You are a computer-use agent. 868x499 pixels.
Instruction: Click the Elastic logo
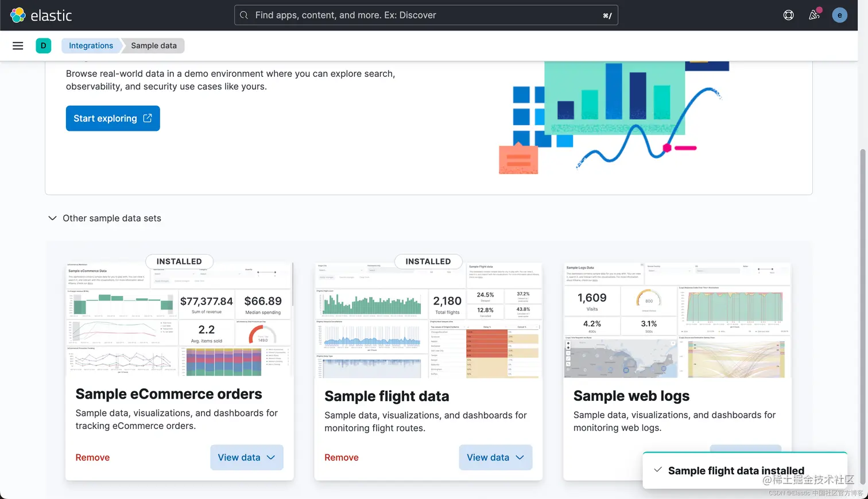click(41, 15)
